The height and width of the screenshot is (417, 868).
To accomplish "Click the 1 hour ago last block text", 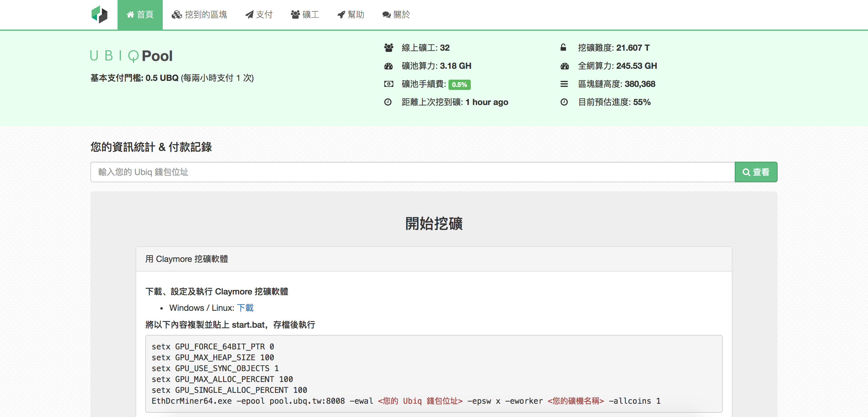I will coord(486,102).
